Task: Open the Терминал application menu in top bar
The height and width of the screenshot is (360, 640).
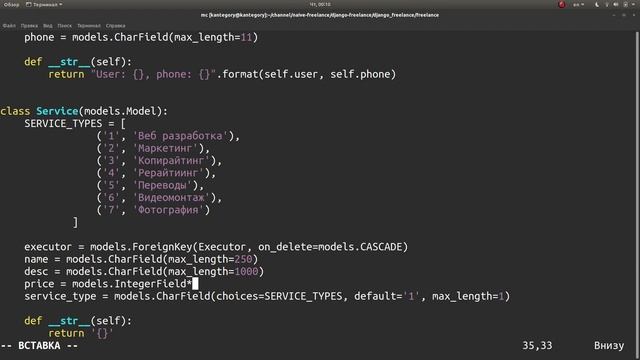Action: (x=44, y=4)
